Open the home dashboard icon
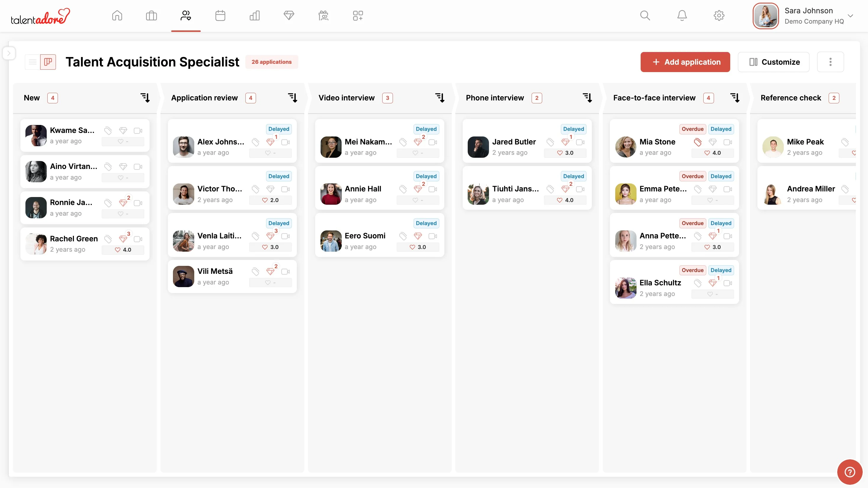Image resolution: width=868 pixels, height=488 pixels. 117,15
